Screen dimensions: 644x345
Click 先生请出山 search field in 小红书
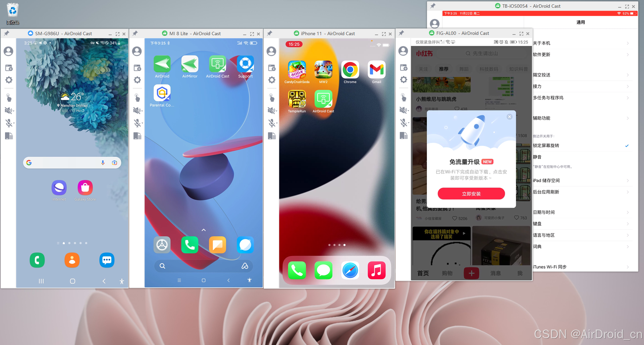(482, 54)
